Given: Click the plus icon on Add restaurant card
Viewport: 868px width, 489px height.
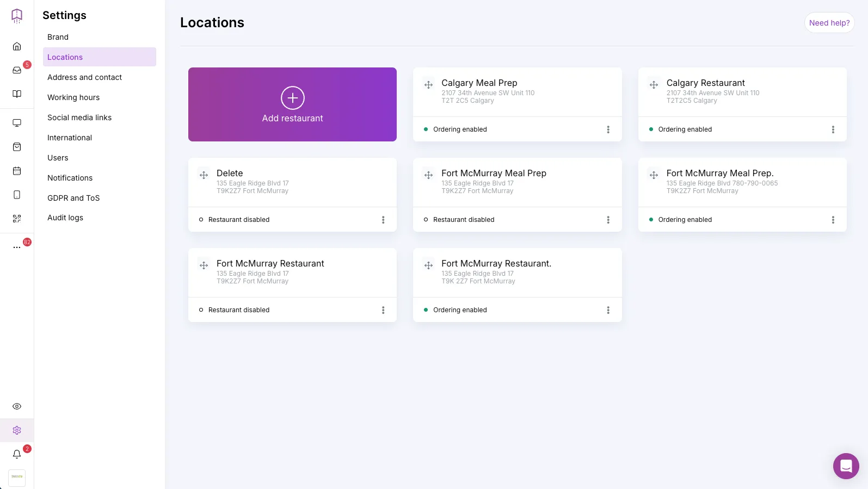Looking at the screenshot, I should pos(293,98).
